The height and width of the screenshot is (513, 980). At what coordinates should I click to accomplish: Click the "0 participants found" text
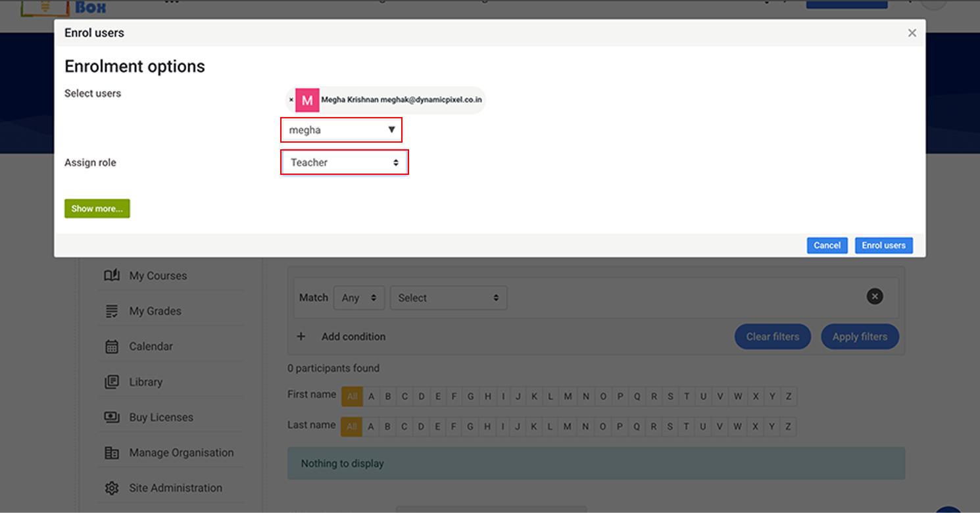coord(333,368)
